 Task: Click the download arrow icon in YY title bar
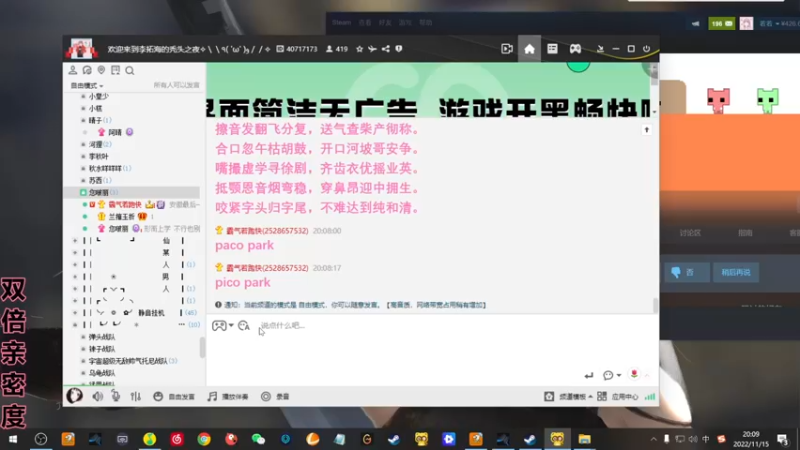tap(601, 49)
